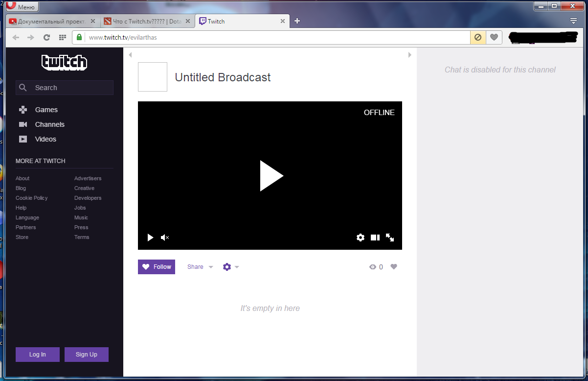Go back in browser history
The image size is (588, 381).
(16, 37)
